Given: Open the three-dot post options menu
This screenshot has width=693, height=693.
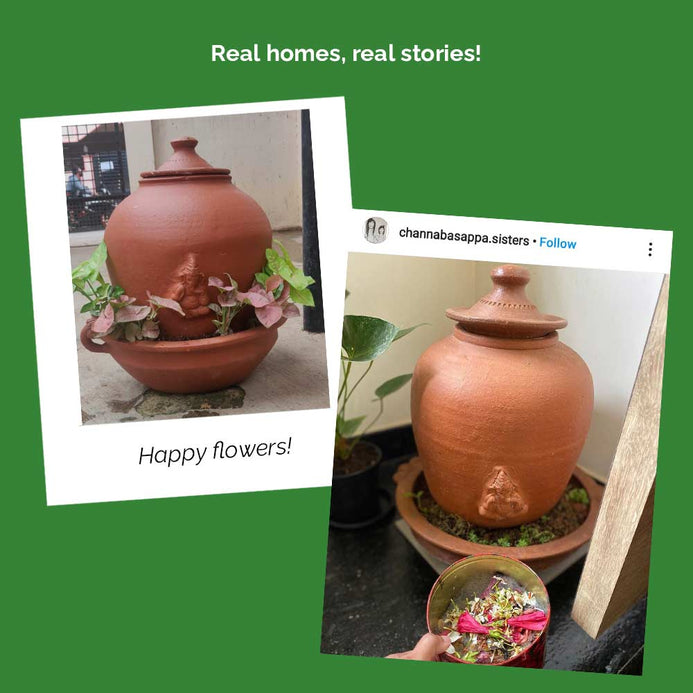Looking at the screenshot, I should pos(650,249).
